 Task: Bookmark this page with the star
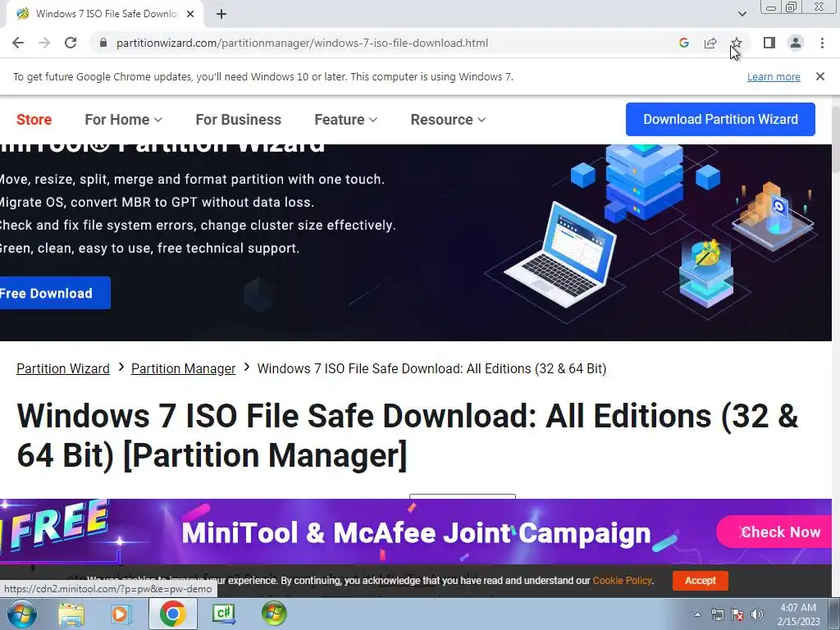[737, 43]
